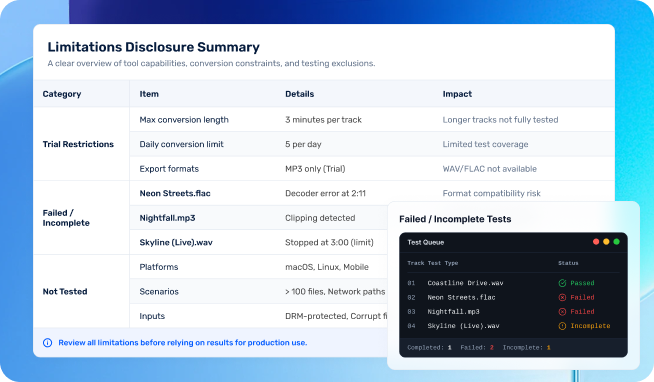Screen dimensions: 654x382
Task: Click the Status column label in Test Queue
Action: point(568,263)
